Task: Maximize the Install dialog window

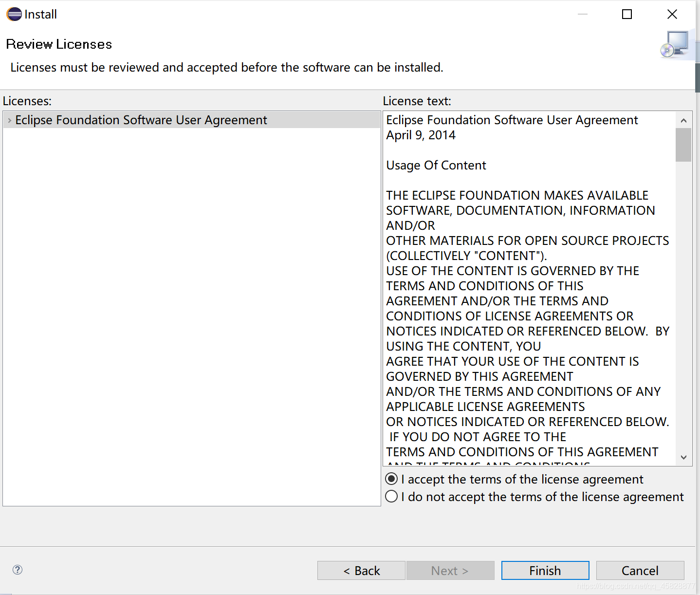Action: 627,15
